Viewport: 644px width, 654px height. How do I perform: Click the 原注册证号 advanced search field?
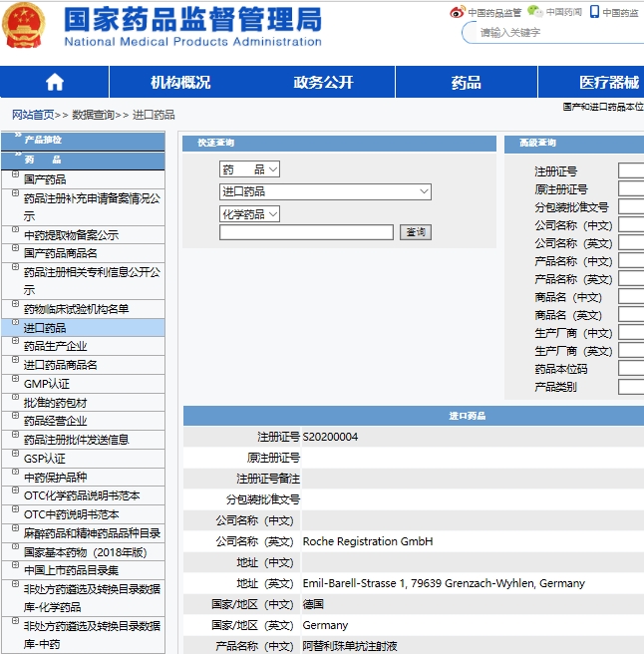click(x=631, y=189)
